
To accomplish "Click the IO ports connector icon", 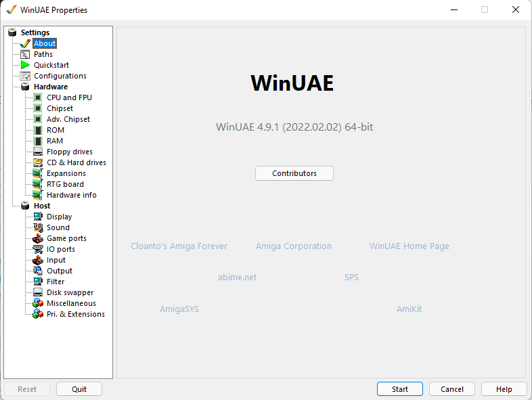I will pos(38,249).
